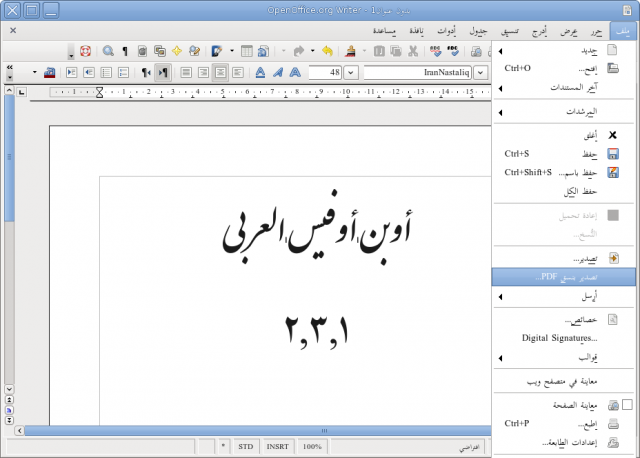The height and width of the screenshot is (458, 640).
Task: Toggle AutoSpellcheck icon
Action: 436,51
